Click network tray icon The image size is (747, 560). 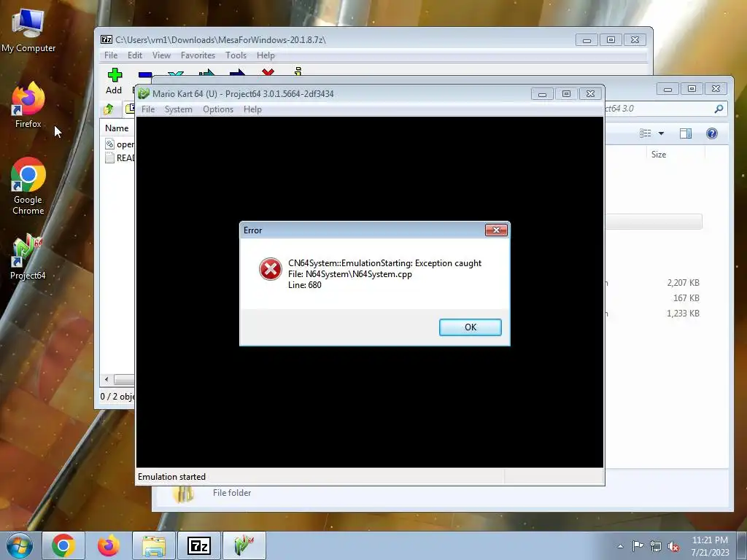point(656,546)
